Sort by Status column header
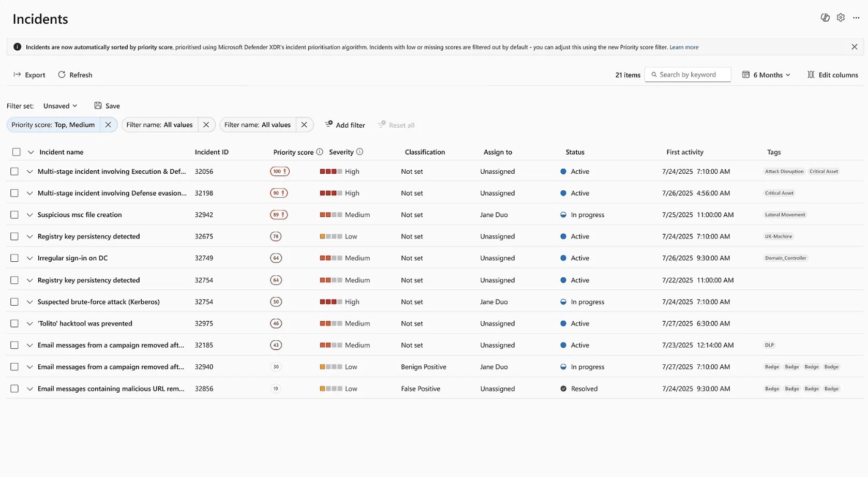This screenshot has height=477, width=868. pyautogui.click(x=575, y=152)
